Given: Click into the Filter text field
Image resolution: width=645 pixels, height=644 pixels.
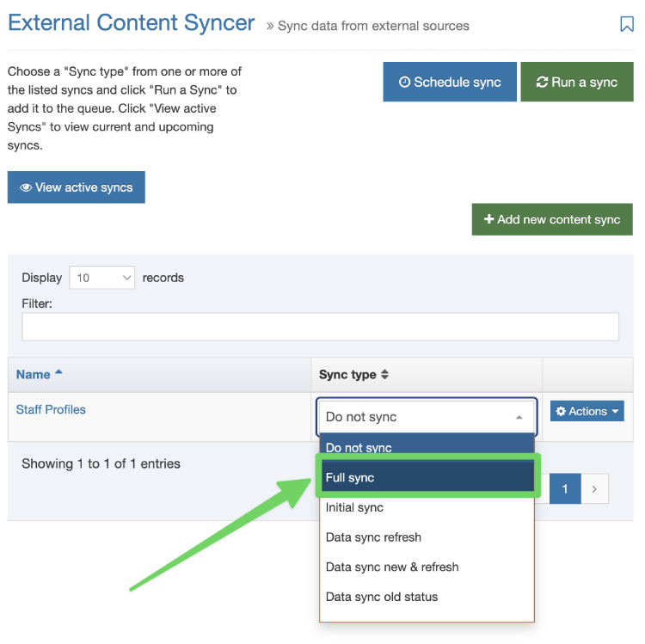Looking at the screenshot, I should (x=320, y=327).
